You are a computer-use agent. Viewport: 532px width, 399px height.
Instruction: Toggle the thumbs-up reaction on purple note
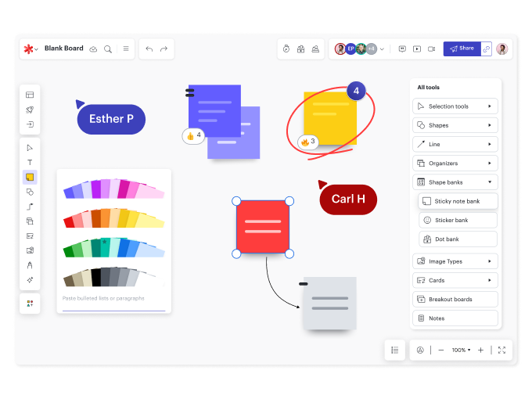pyautogui.click(x=193, y=135)
